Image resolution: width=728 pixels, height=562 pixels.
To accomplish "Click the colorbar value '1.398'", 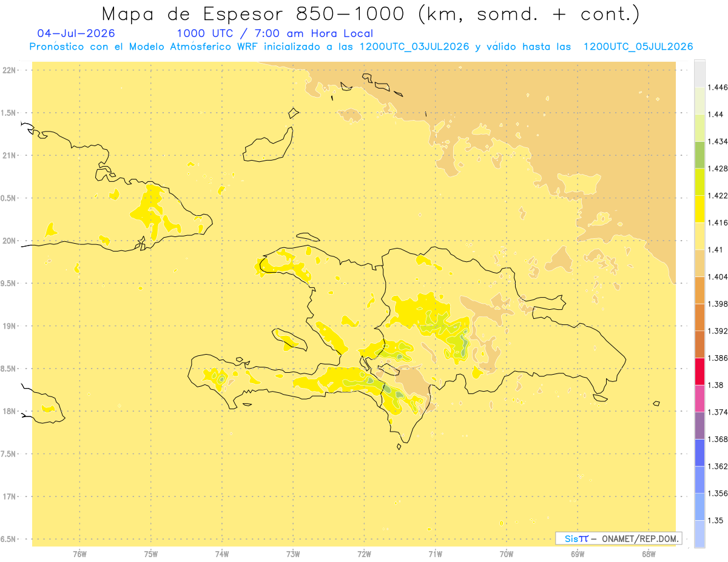I will tap(718, 304).
